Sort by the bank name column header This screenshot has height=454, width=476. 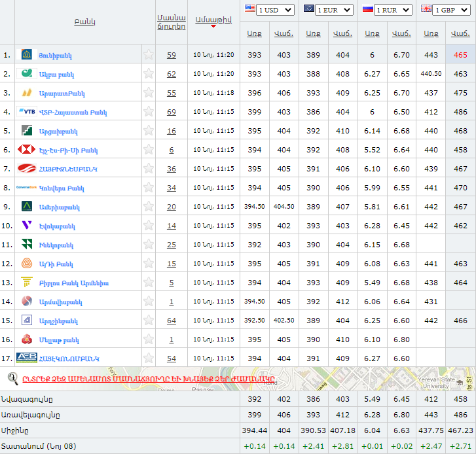84,22
